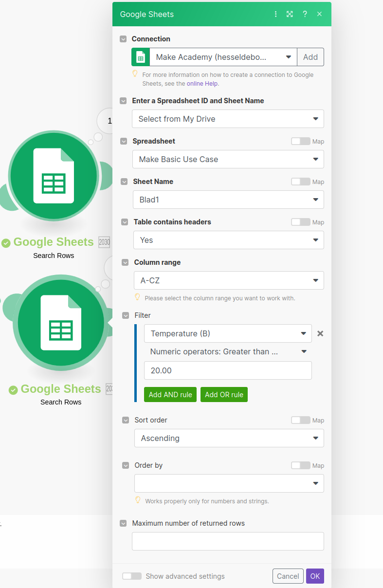This screenshot has width=383, height=588.
Task: Confirm with the OK button
Action: (x=315, y=576)
